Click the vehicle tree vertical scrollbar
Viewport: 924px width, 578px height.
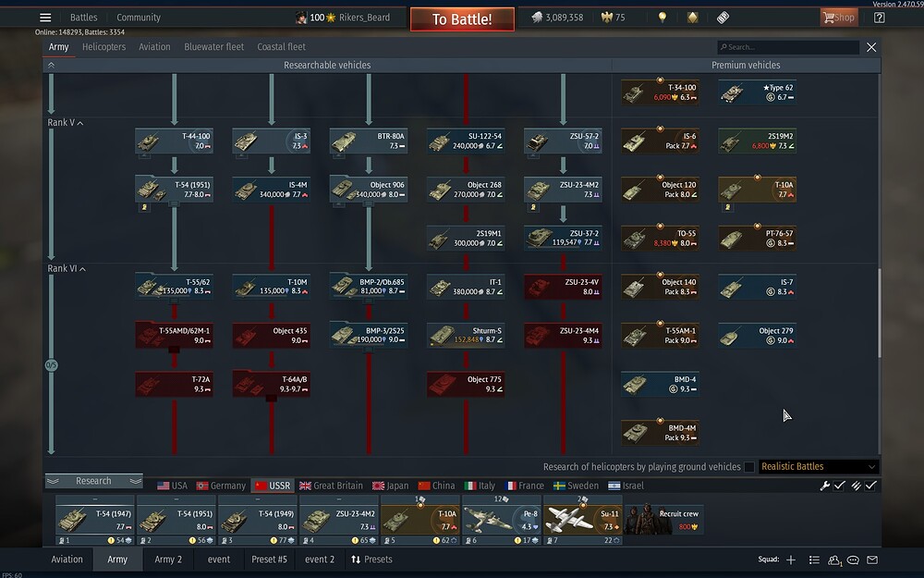(880, 313)
